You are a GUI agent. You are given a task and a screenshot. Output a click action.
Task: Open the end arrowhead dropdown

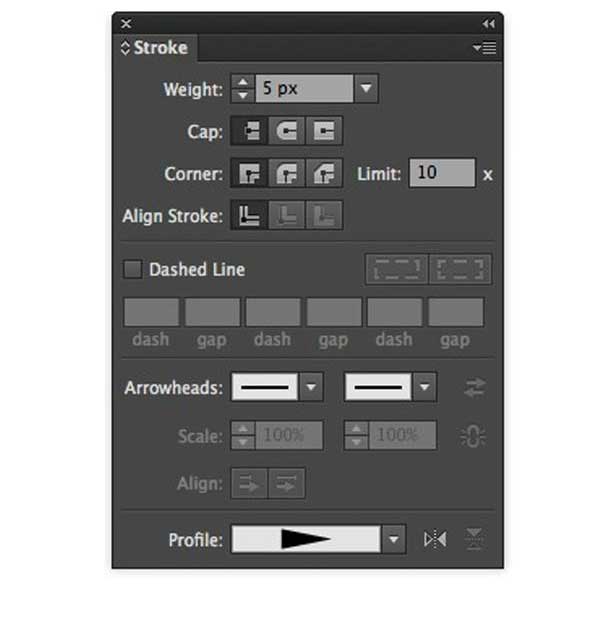pos(425,387)
